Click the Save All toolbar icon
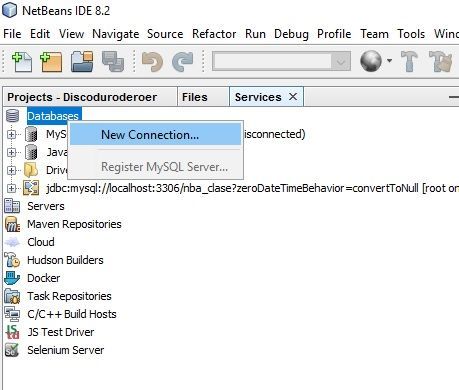This screenshot has height=390, width=459. tap(113, 62)
